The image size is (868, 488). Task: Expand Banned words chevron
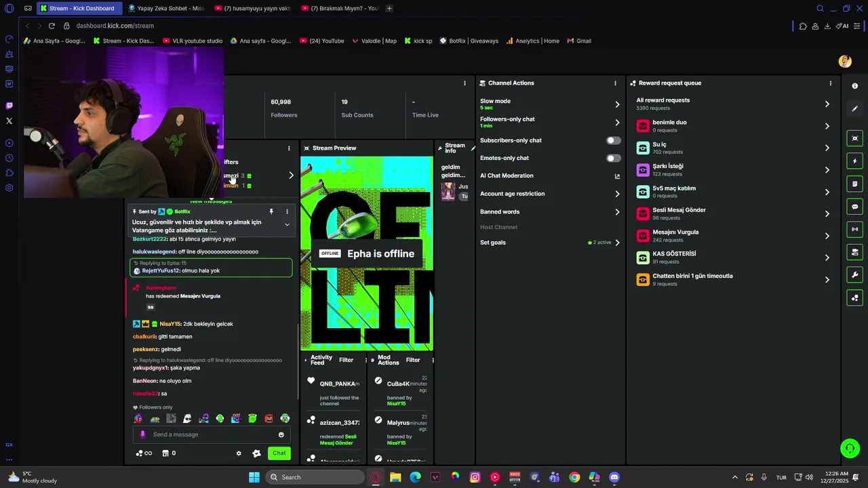coord(617,212)
